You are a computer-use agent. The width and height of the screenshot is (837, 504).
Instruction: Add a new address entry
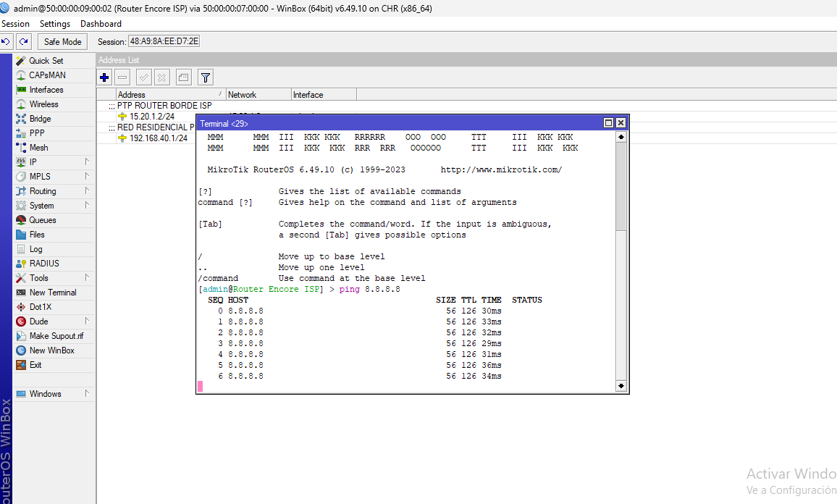click(104, 77)
